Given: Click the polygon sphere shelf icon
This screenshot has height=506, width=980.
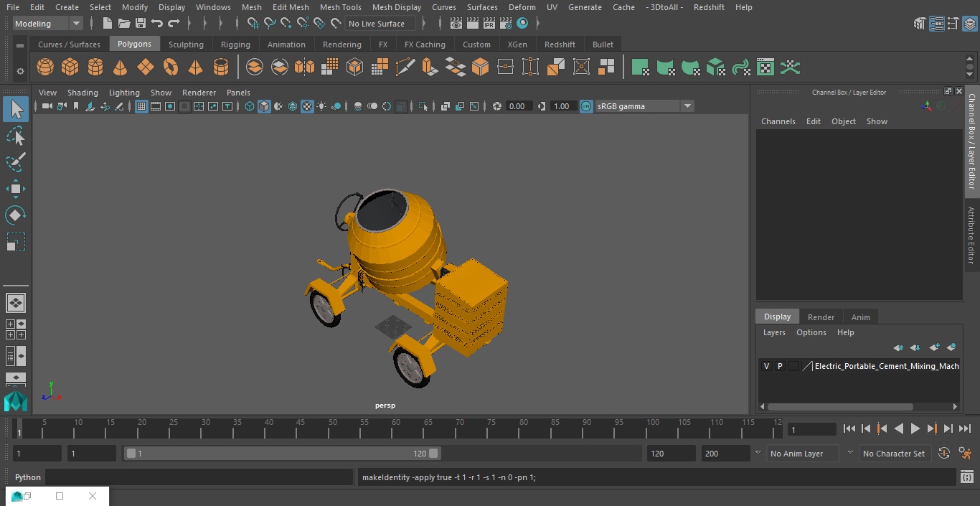Looking at the screenshot, I should click(x=45, y=67).
